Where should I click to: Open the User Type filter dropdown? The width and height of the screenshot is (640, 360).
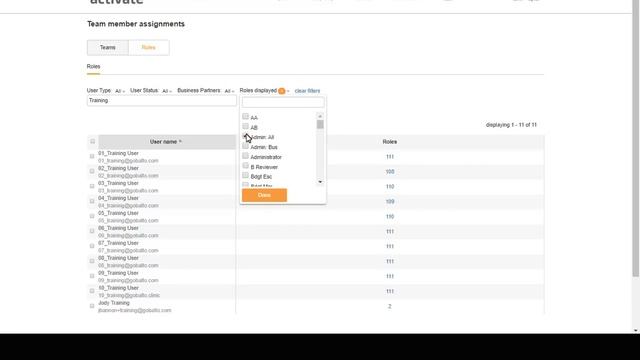120,91
